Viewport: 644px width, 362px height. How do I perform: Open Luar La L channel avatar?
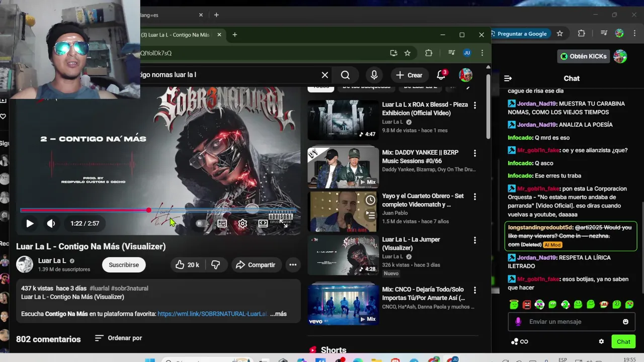pos(25,264)
